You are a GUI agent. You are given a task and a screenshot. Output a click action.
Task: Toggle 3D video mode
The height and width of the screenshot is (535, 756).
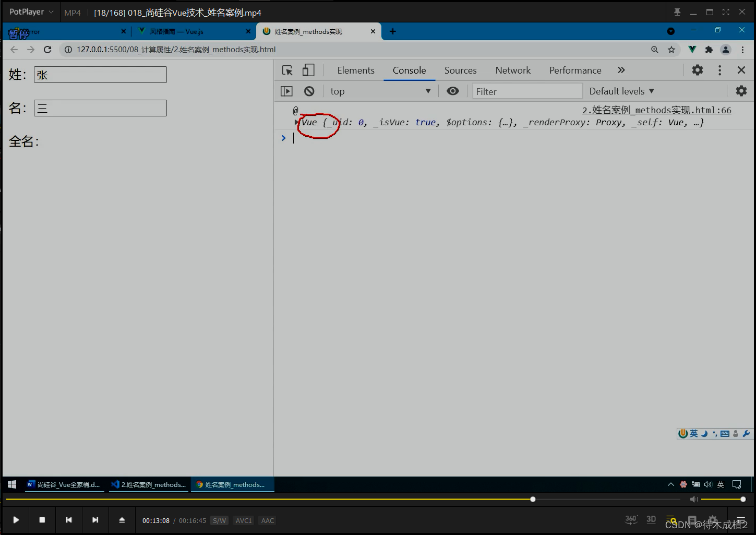coord(651,519)
